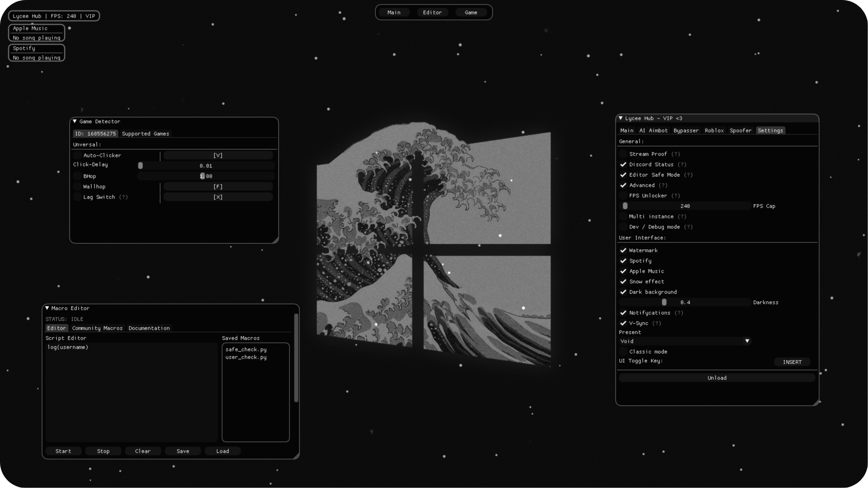This screenshot has width=868, height=488.
Task: Turn on Dev / Debug mode
Action: [623, 227]
